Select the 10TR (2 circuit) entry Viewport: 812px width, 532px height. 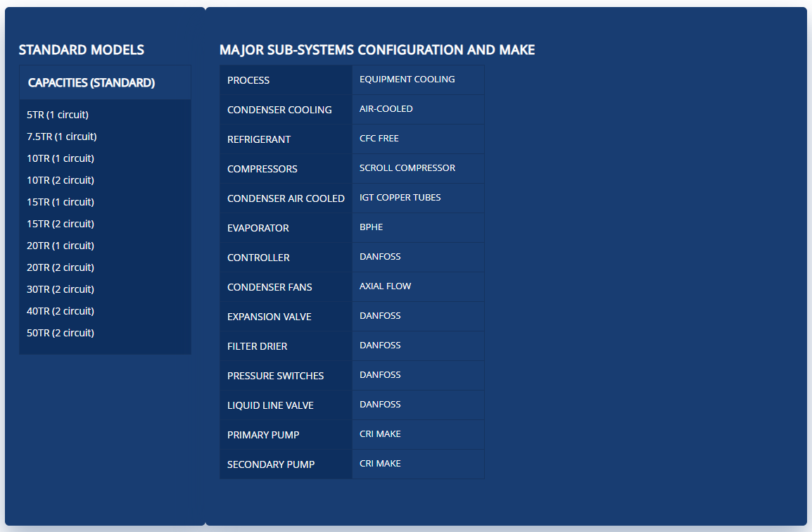pyautogui.click(x=60, y=180)
